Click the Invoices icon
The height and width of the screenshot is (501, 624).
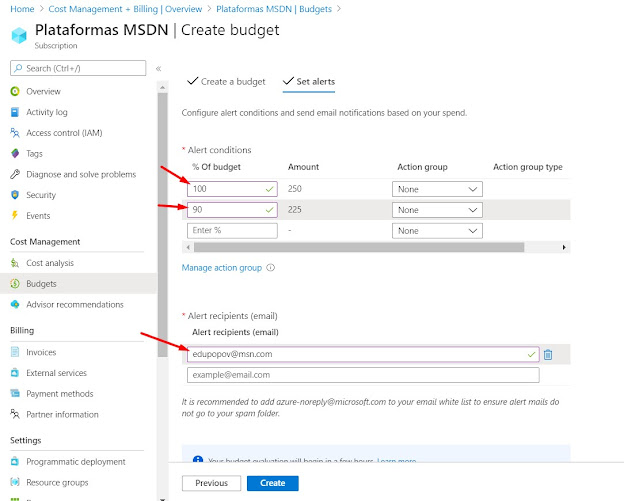pos(15,352)
